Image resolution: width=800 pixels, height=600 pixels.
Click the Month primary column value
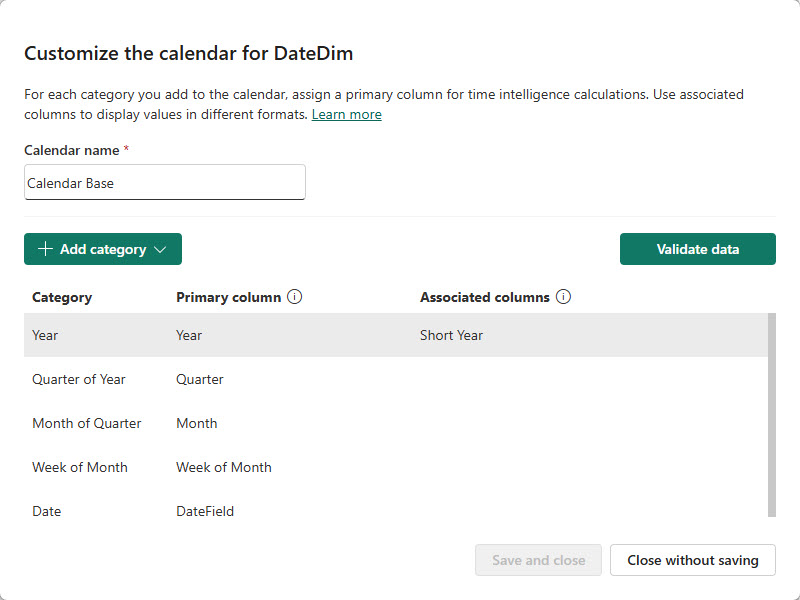coord(197,423)
